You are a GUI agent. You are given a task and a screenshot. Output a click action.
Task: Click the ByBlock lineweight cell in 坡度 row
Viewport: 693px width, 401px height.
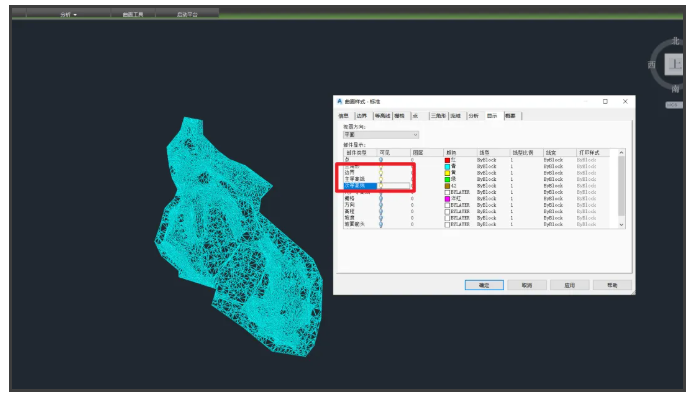[553, 218]
